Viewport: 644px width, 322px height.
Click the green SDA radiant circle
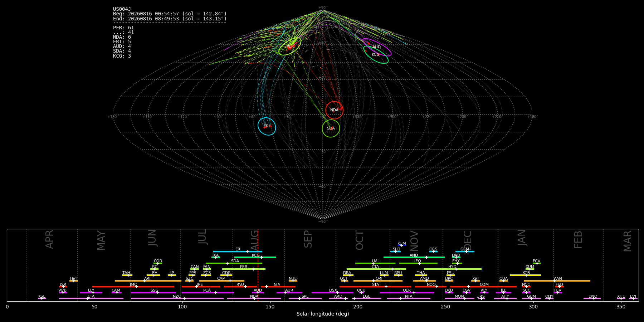pos(331,128)
